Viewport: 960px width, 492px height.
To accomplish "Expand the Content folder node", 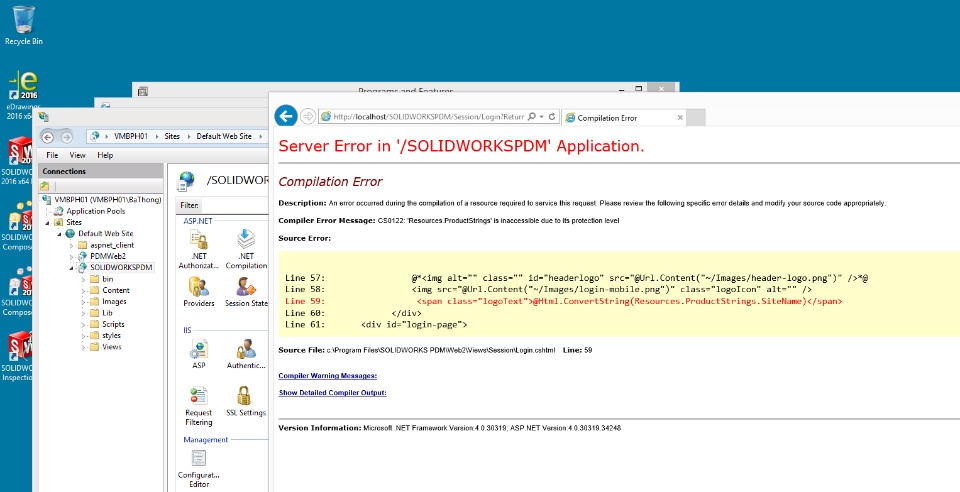I will (x=83, y=291).
